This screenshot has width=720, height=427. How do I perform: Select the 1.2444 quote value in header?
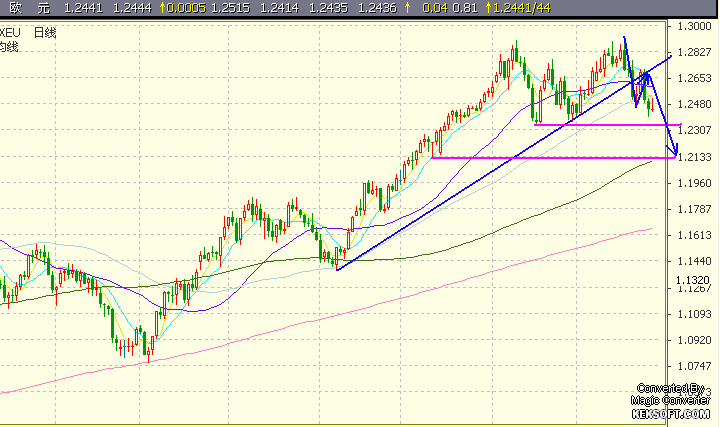point(132,8)
